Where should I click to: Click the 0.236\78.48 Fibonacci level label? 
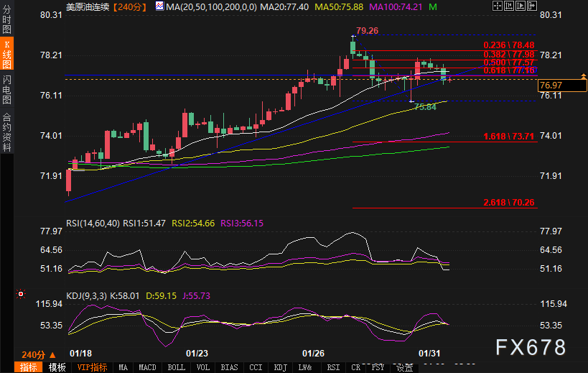point(509,45)
